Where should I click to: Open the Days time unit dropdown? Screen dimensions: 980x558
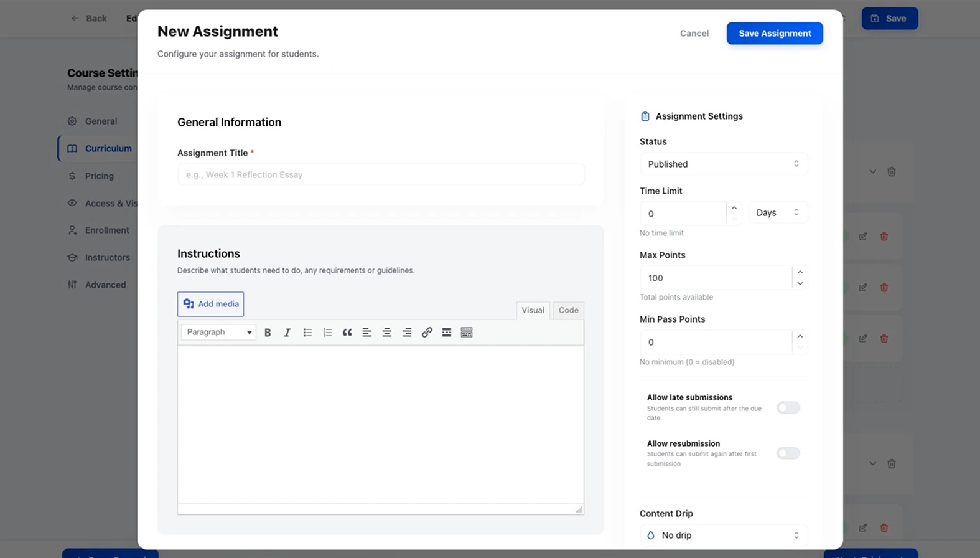[778, 213]
